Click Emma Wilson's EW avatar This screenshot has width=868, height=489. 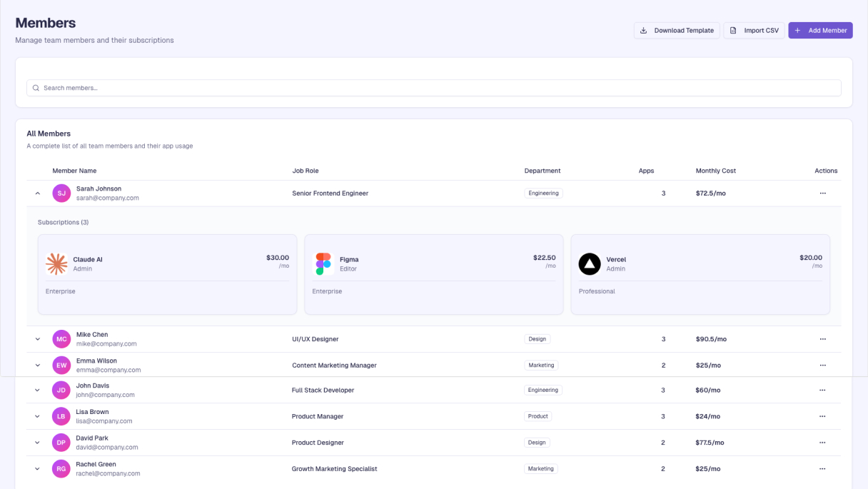click(61, 366)
